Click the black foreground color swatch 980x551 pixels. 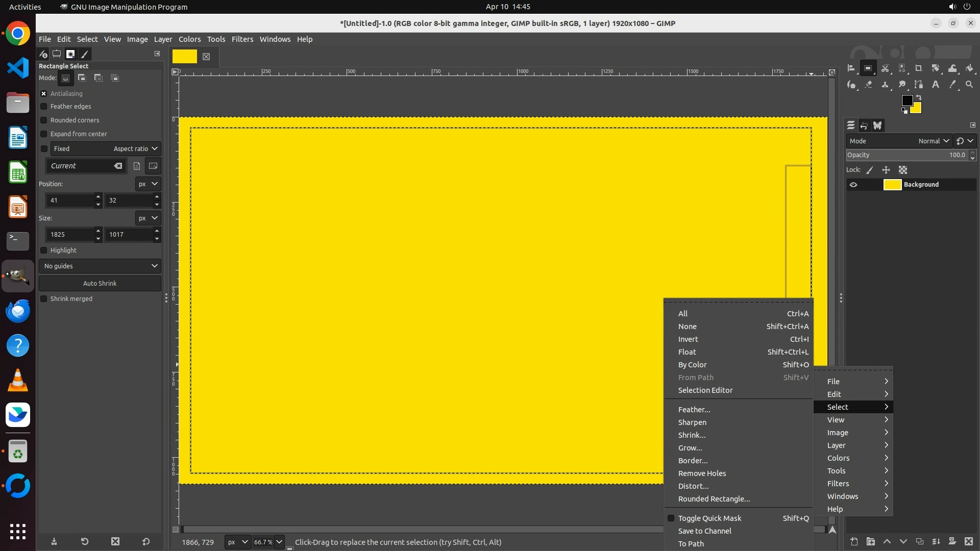click(907, 101)
